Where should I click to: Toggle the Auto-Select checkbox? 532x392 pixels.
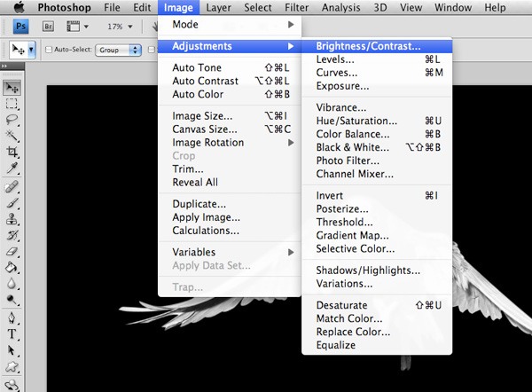pyautogui.click(x=49, y=50)
